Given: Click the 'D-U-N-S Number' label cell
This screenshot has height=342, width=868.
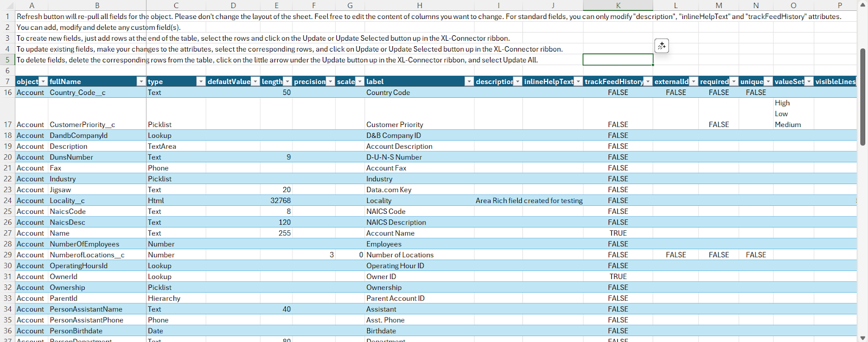Looking at the screenshot, I should (419, 157).
